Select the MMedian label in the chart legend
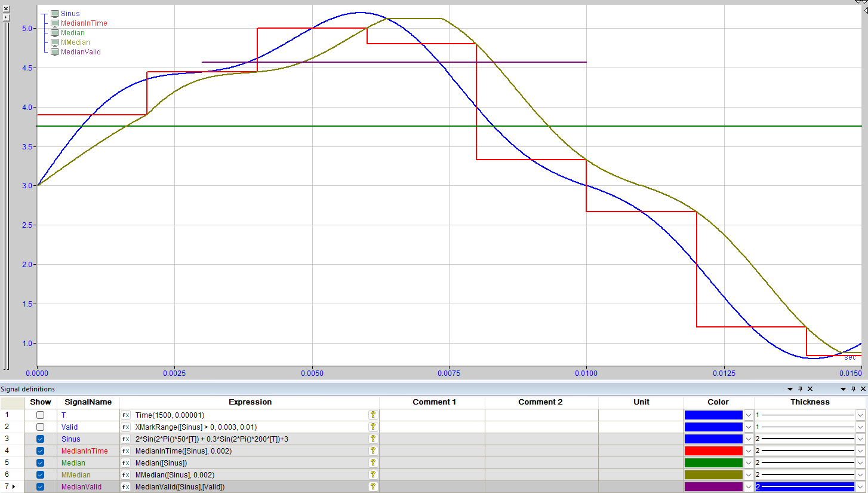The height and width of the screenshot is (493, 868). coord(76,42)
